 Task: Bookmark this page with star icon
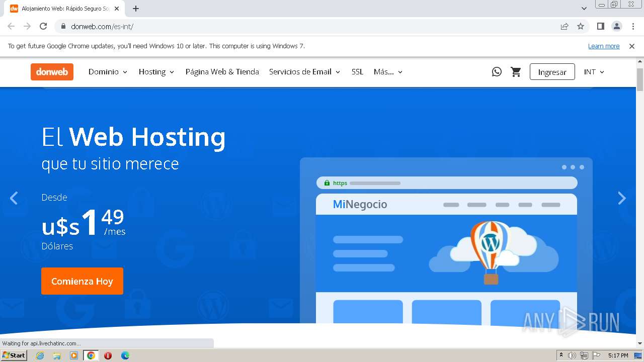tap(581, 26)
